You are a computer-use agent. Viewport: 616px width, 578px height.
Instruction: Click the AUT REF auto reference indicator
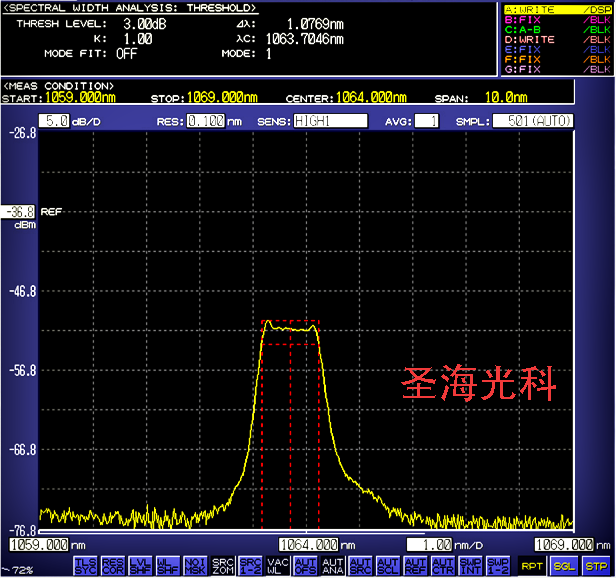pos(415,566)
